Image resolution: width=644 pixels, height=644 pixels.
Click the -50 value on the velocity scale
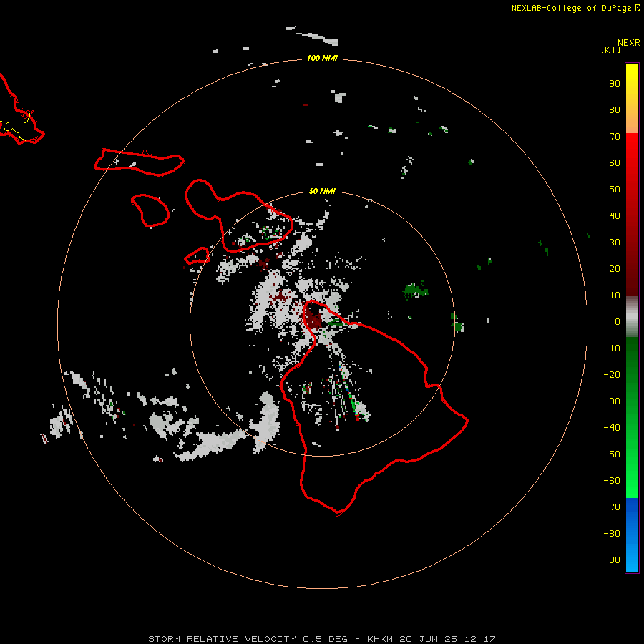(x=612, y=454)
